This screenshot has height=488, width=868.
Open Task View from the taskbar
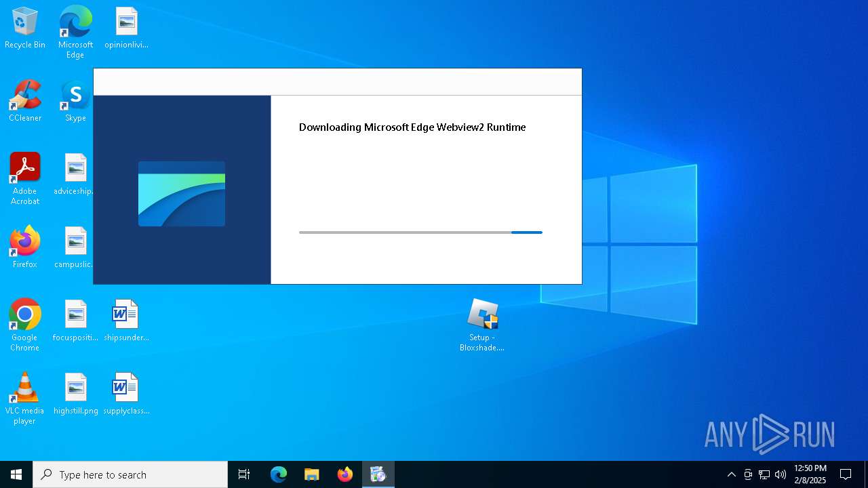click(244, 474)
